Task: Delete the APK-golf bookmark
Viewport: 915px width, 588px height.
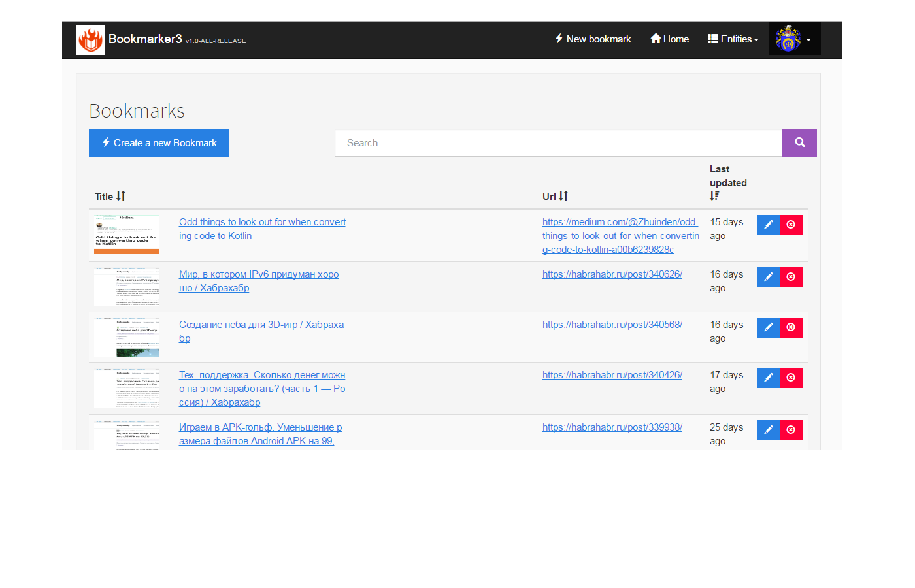Action: (791, 430)
